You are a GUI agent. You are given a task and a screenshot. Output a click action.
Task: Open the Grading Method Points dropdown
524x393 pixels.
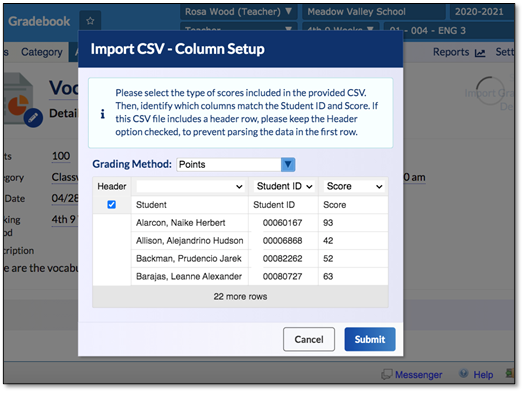click(x=236, y=165)
